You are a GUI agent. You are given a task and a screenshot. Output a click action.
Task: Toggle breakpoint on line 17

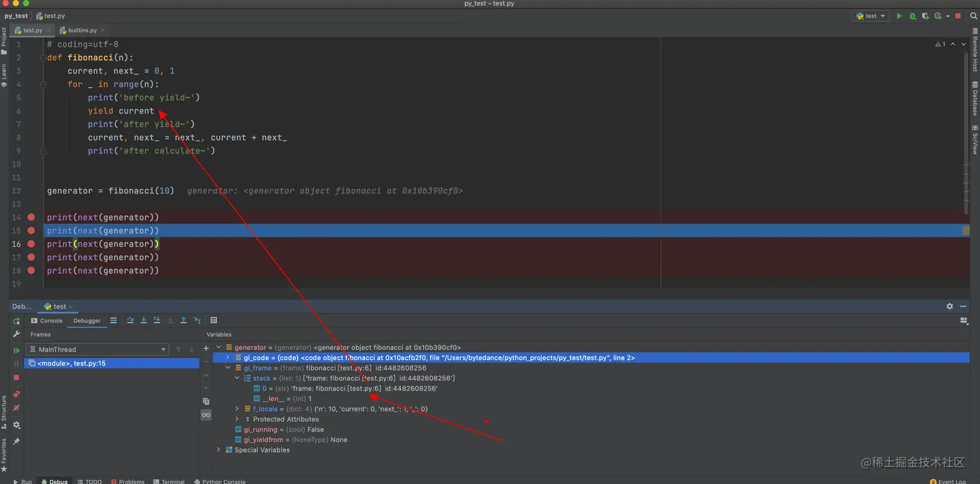tap(31, 257)
